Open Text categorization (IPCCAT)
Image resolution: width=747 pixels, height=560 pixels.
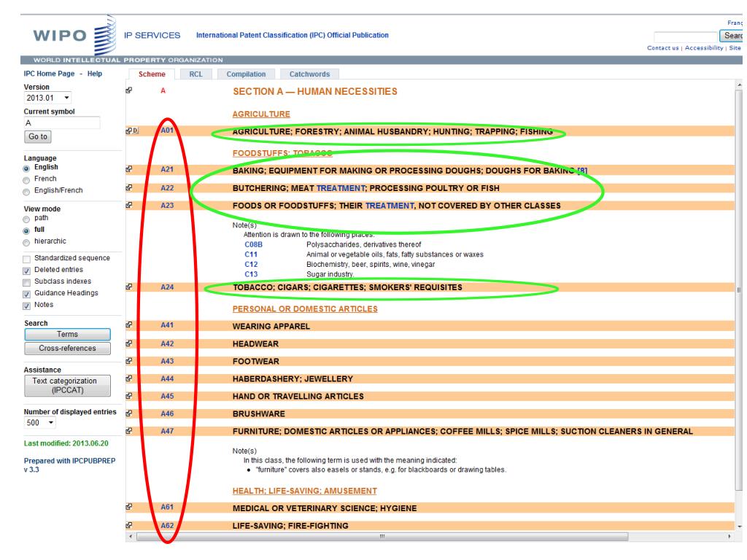pyautogui.click(x=67, y=386)
